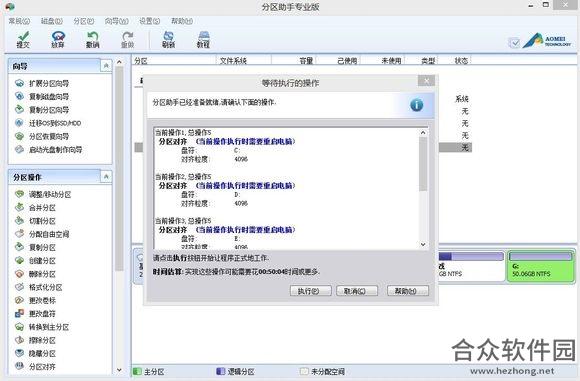
Task: Select 更改卷标 operation
Action: [x=35, y=300]
